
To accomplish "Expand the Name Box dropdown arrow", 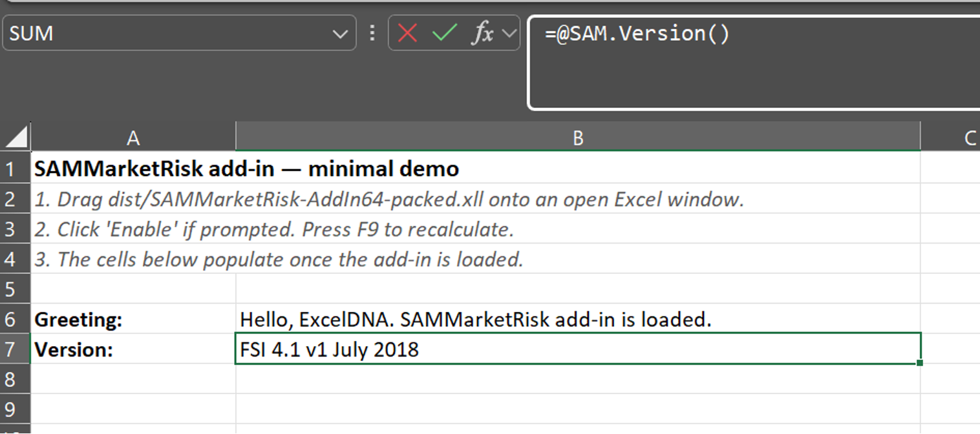I will [340, 34].
